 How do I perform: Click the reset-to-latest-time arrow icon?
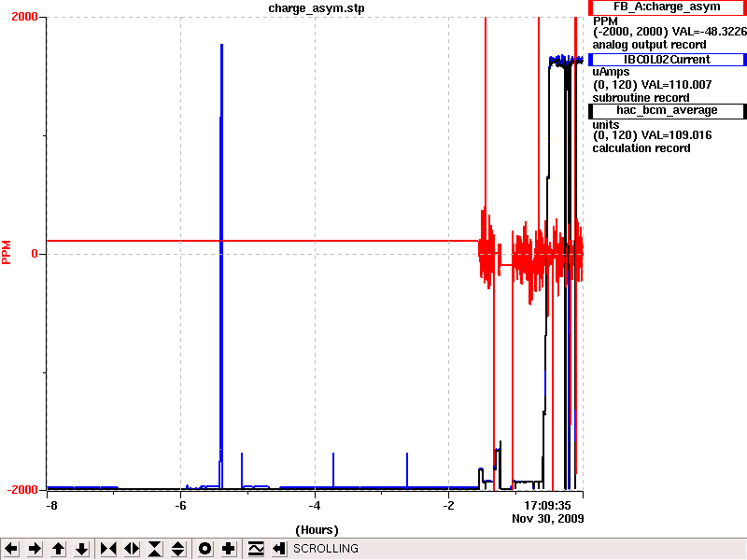[x=278, y=549]
